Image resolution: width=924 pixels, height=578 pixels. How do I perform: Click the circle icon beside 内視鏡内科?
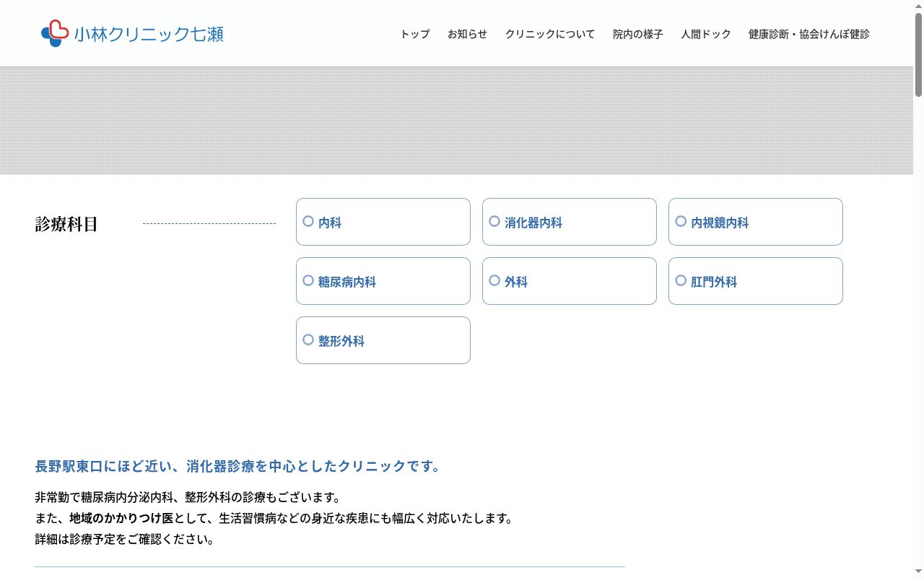(x=681, y=221)
